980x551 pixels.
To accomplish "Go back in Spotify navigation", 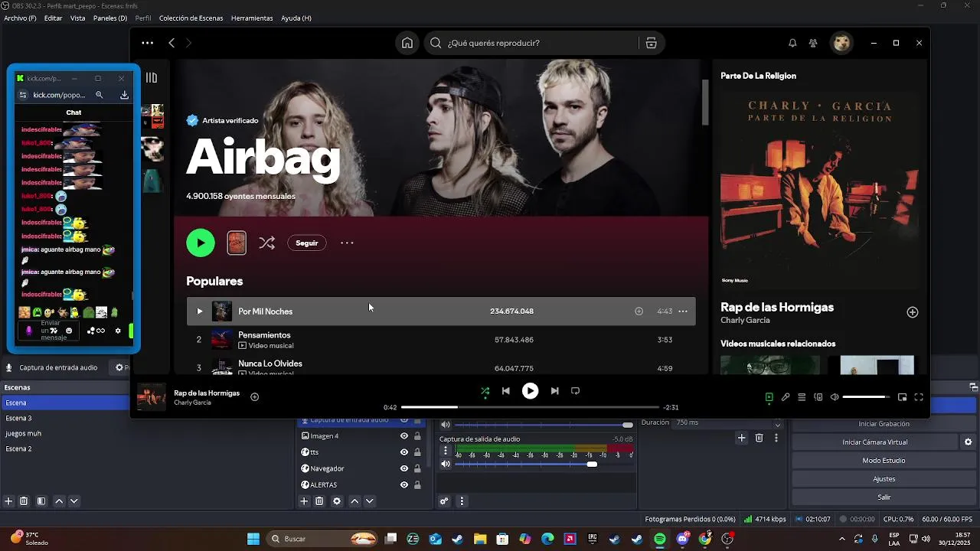I will (x=171, y=43).
